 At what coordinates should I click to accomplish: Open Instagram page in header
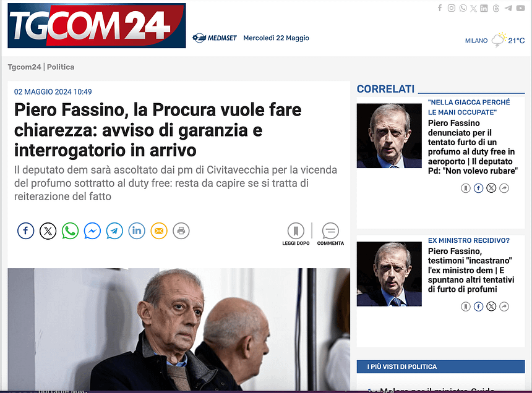pyautogui.click(x=451, y=8)
